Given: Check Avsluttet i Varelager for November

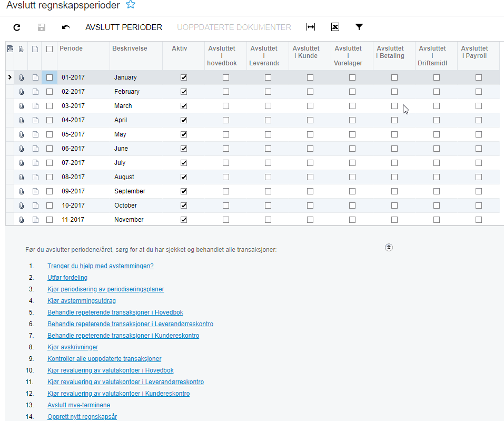Looking at the screenshot, I should [352, 220].
